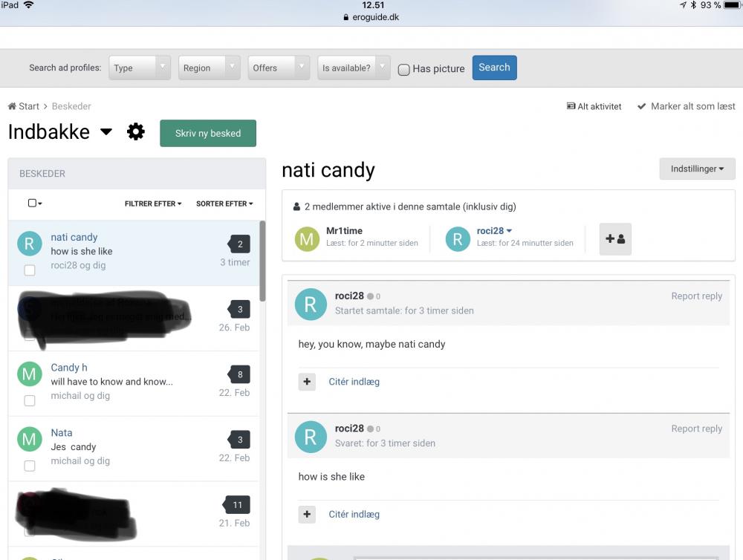
Task: Open the Is available? dropdown
Action: pyautogui.click(x=354, y=68)
